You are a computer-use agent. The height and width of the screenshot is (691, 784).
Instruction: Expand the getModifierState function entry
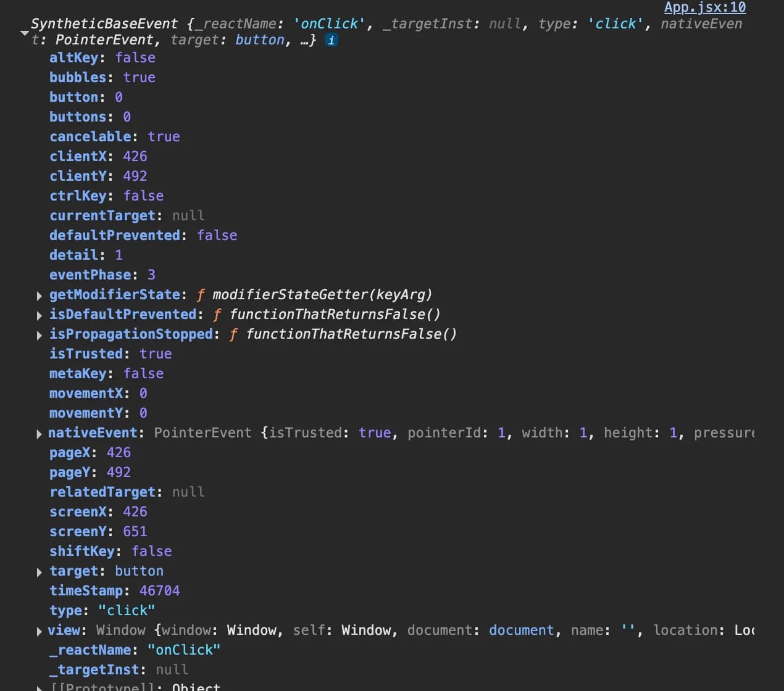(x=40, y=296)
